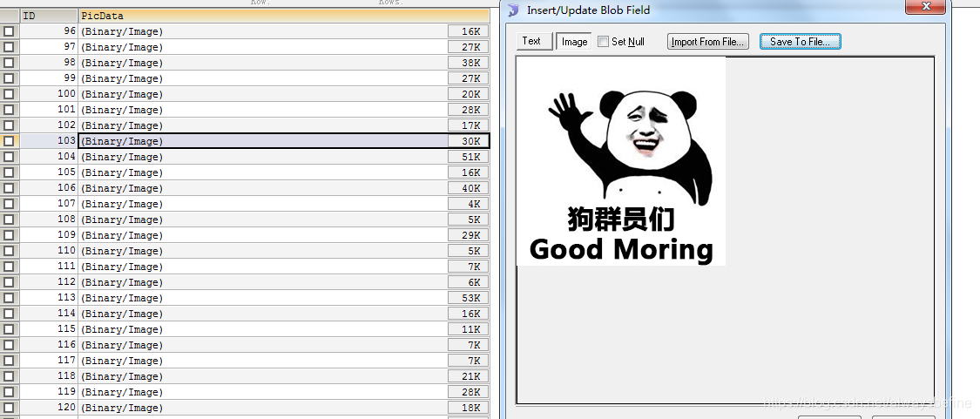The image size is (980, 419).
Task: Click the PicData column header
Action: click(284, 16)
